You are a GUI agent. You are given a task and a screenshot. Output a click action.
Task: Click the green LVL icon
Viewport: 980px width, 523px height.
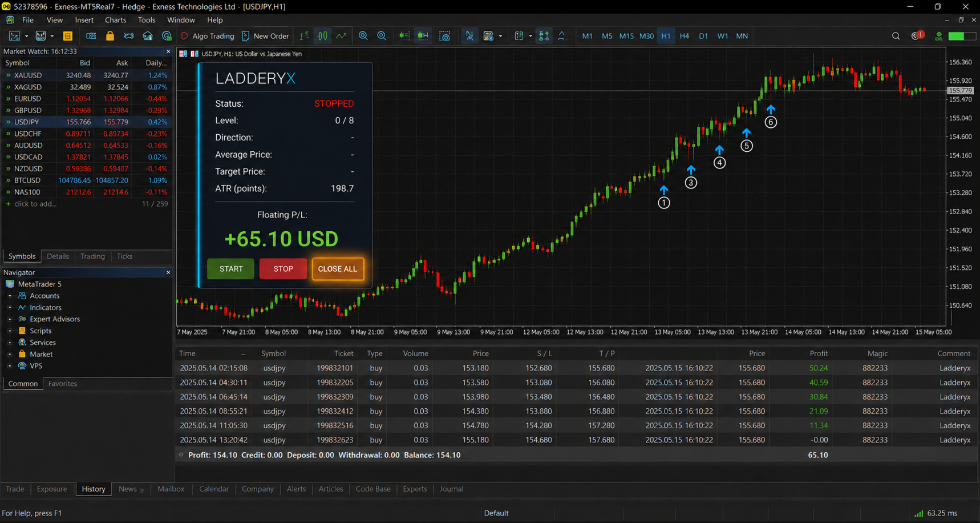coord(938,36)
